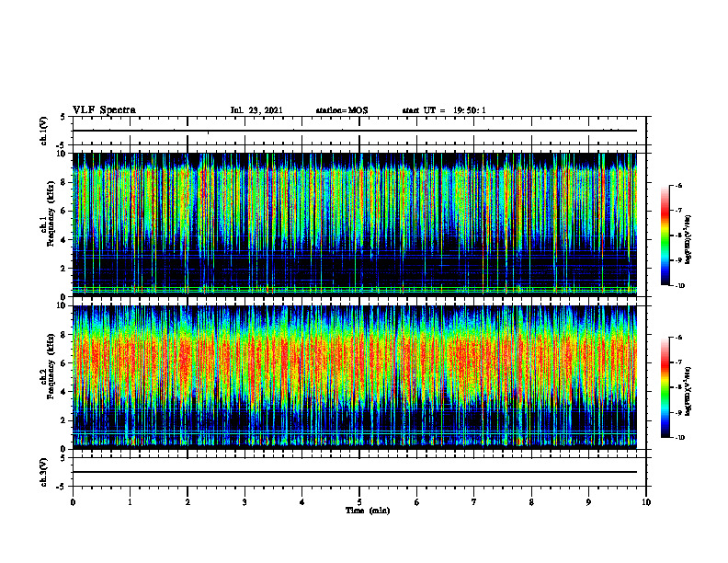728x563 pixels.
Task: Click the ch.3(V) voltage trace line
Action: (355, 472)
